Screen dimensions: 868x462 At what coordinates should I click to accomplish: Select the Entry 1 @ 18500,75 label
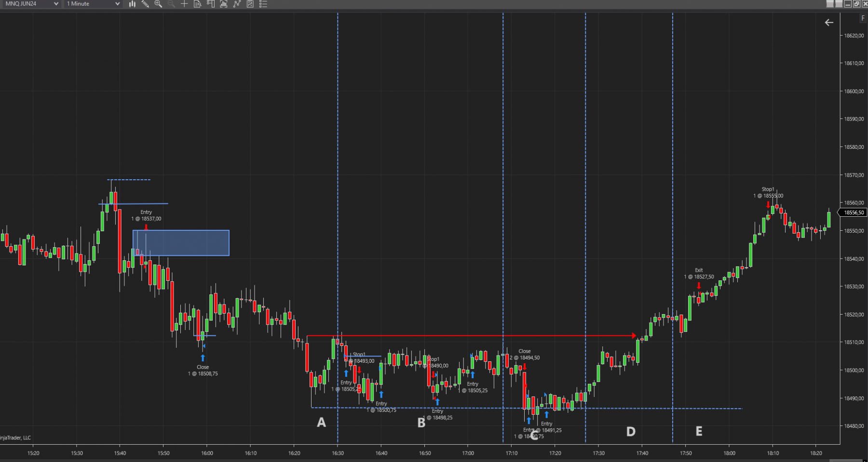click(381, 407)
